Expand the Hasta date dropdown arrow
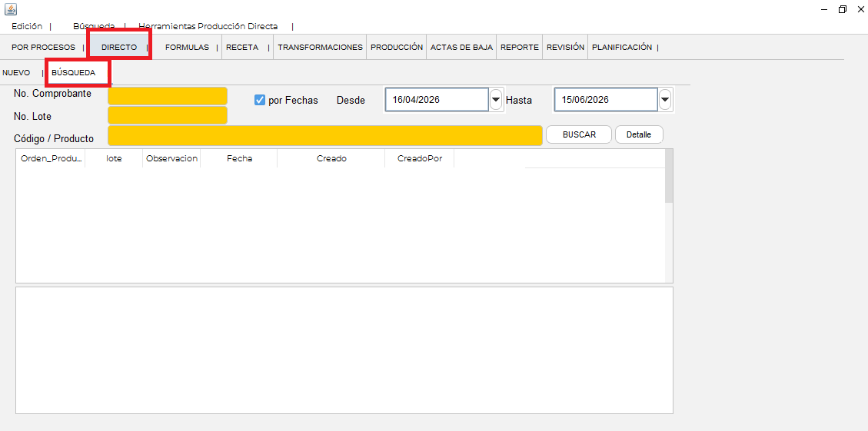 pos(665,100)
